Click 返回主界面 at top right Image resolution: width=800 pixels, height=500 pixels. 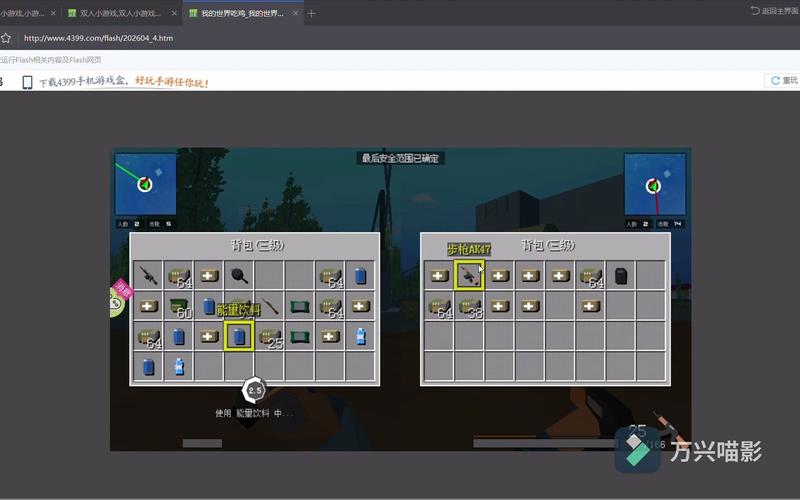pyautogui.click(x=774, y=11)
